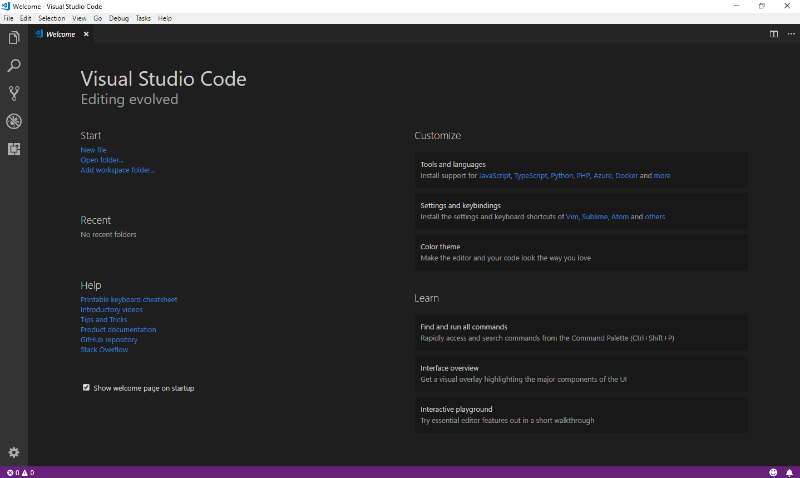
Task: Open the editor More Actions ellipsis
Action: (791, 34)
